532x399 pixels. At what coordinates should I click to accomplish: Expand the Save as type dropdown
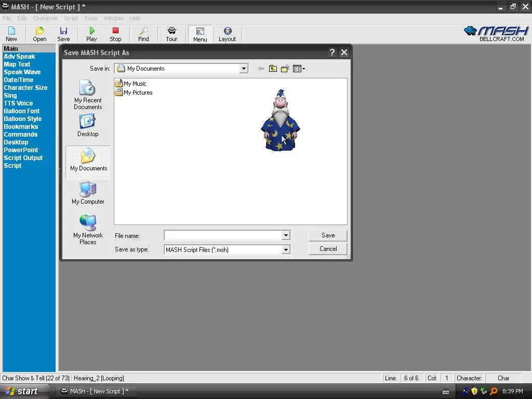pos(286,250)
